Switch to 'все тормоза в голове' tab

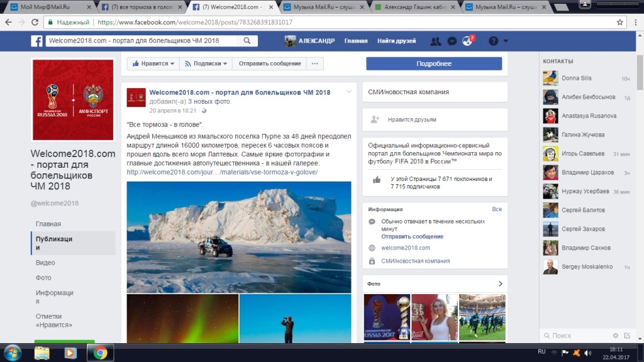142,7
